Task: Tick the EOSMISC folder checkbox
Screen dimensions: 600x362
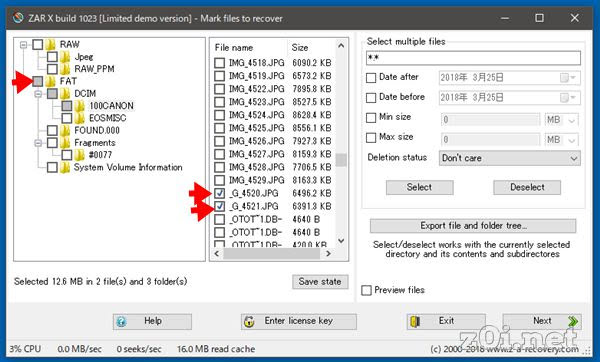Action: click(x=67, y=118)
